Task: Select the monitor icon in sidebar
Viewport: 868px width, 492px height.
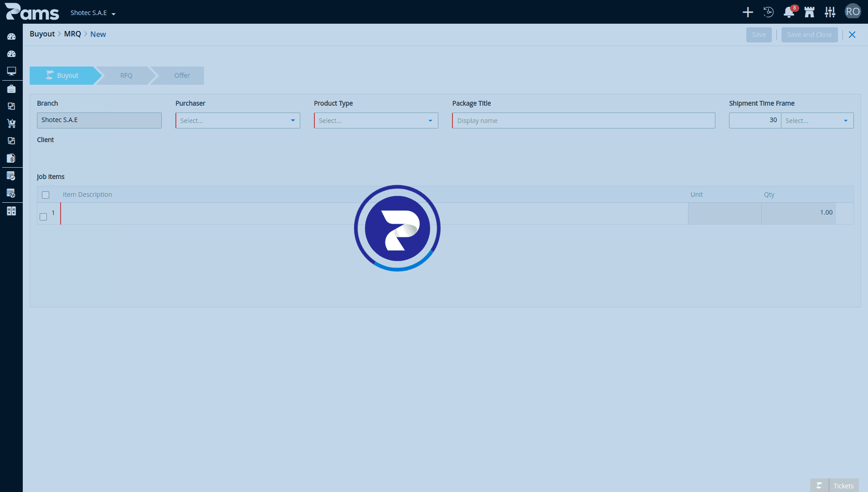Action: [x=11, y=71]
